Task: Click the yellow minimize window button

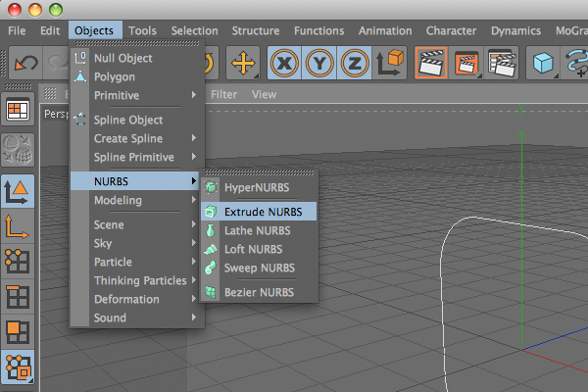Action: 35,10
